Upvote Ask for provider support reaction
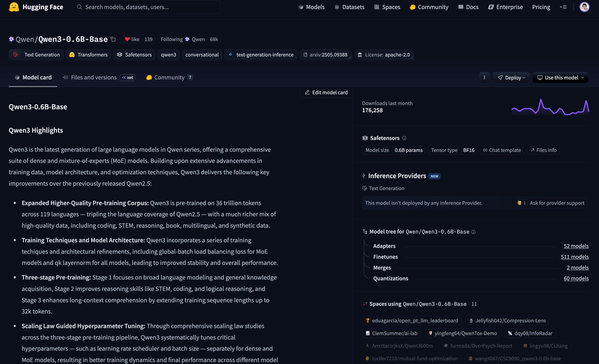The width and height of the screenshot is (599, 364). pos(521,203)
